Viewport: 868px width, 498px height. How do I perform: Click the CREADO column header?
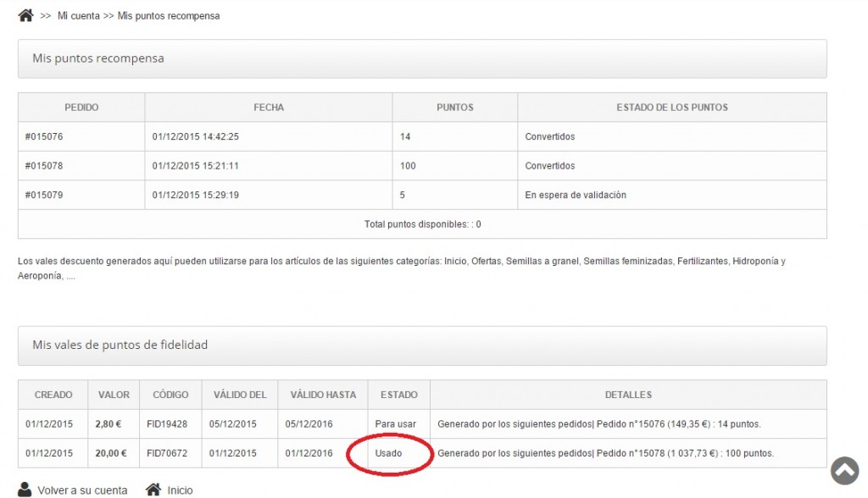point(53,395)
